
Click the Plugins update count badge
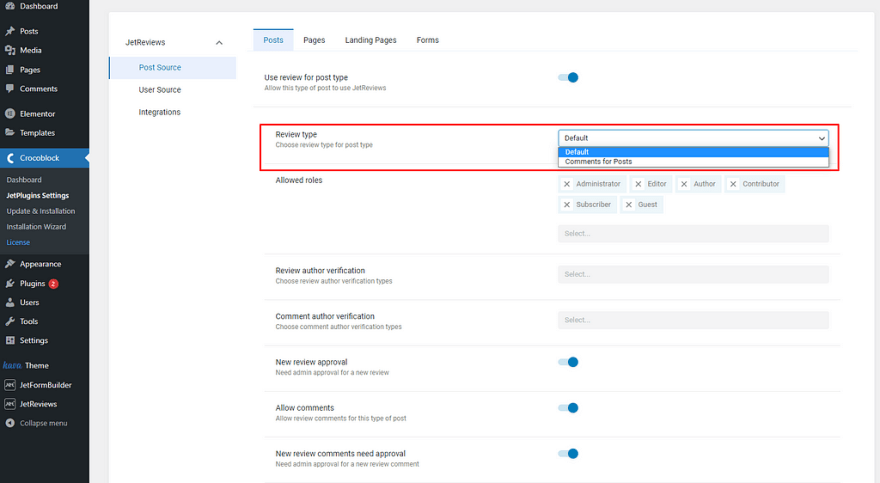click(x=53, y=283)
